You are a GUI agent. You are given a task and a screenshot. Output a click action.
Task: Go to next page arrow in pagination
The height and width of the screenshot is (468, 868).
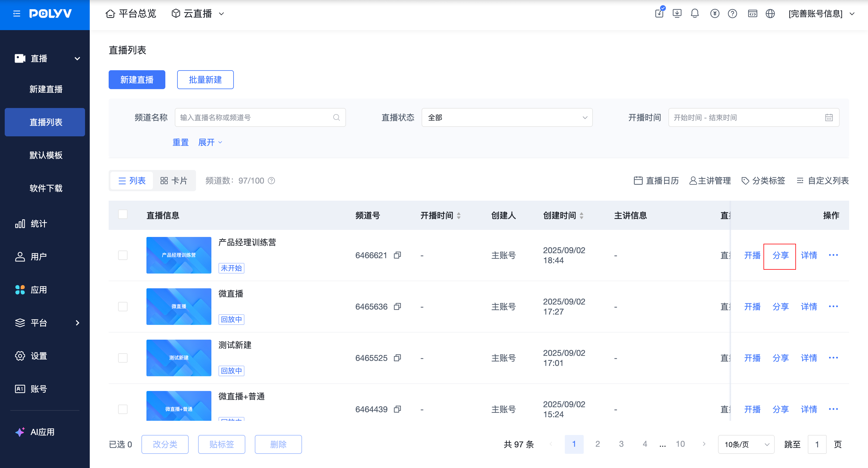[704, 444]
